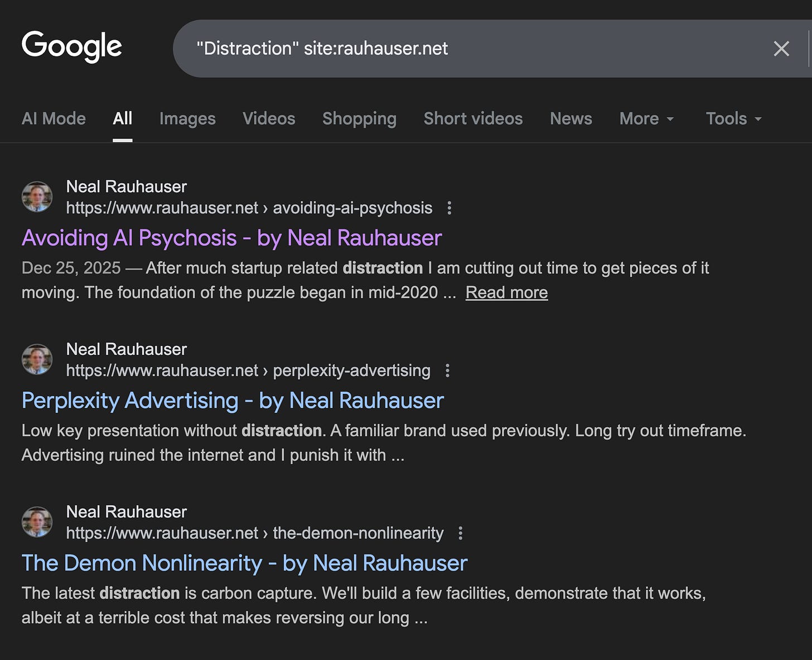812x660 pixels.
Task: Click the the-demon-nonlinearity URL breadcrumb
Action: tap(255, 533)
